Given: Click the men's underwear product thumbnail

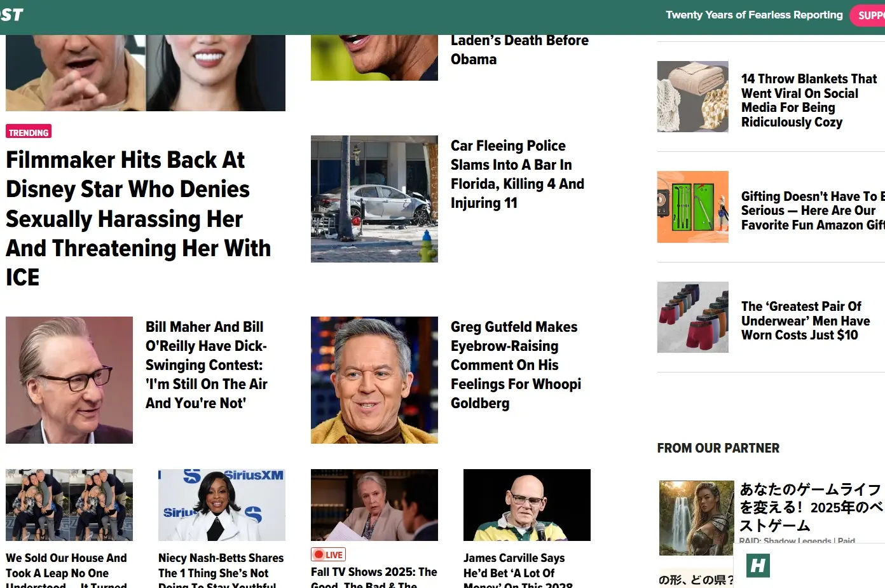Looking at the screenshot, I should (693, 317).
